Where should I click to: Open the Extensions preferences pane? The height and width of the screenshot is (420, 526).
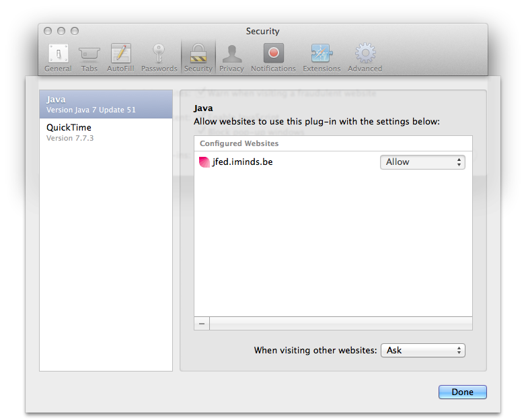point(322,58)
